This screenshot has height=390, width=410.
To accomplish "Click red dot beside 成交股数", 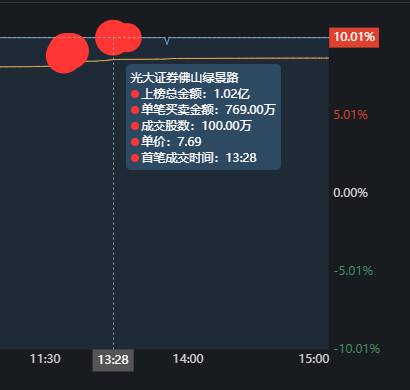I will click(x=135, y=126).
